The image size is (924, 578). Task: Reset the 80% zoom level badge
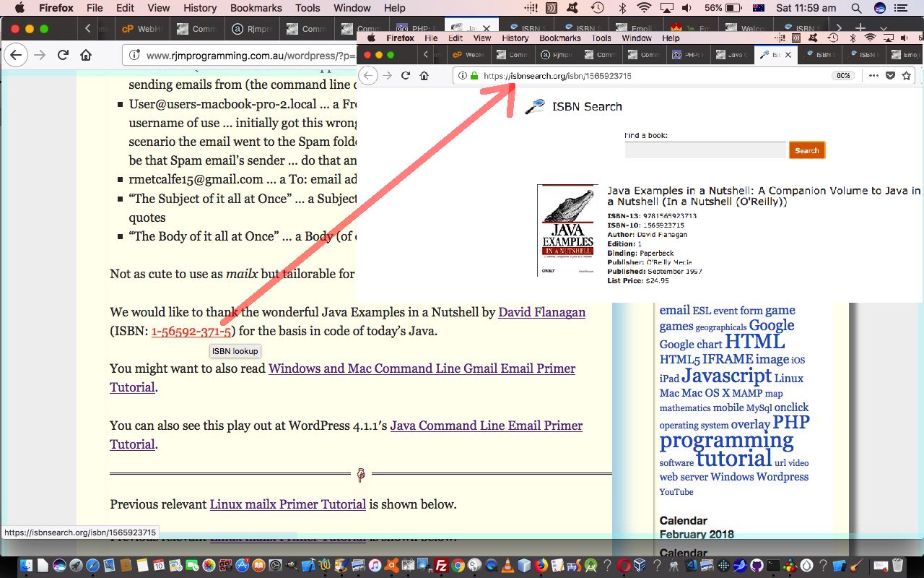842,76
